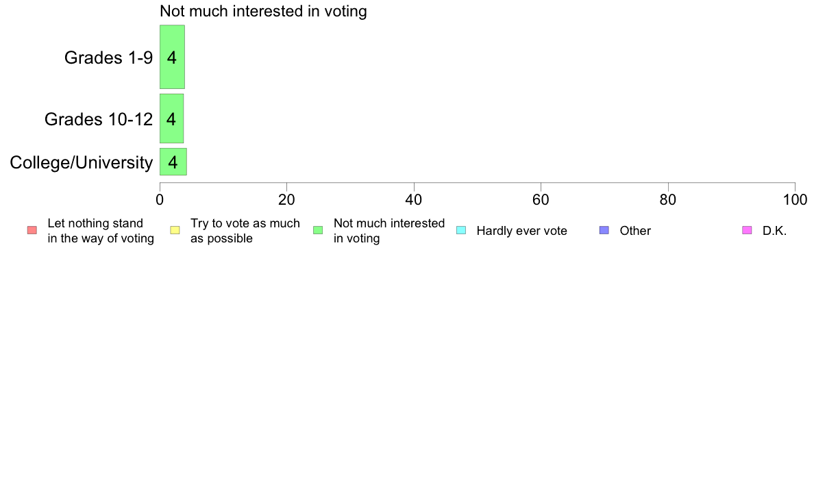Click the cyan 'Hardly ever vote' legend swatch
The image size is (814, 504).
tap(461, 231)
